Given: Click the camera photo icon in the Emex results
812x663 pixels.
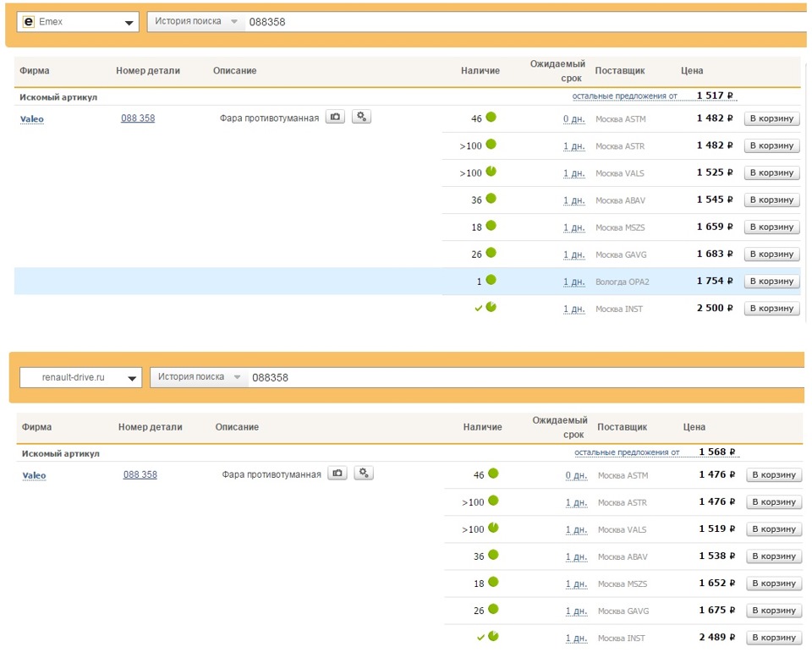Looking at the screenshot, I should click(336, 118).
